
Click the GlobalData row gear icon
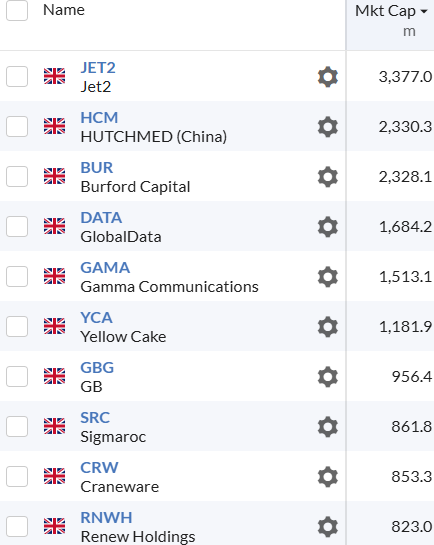328,227
